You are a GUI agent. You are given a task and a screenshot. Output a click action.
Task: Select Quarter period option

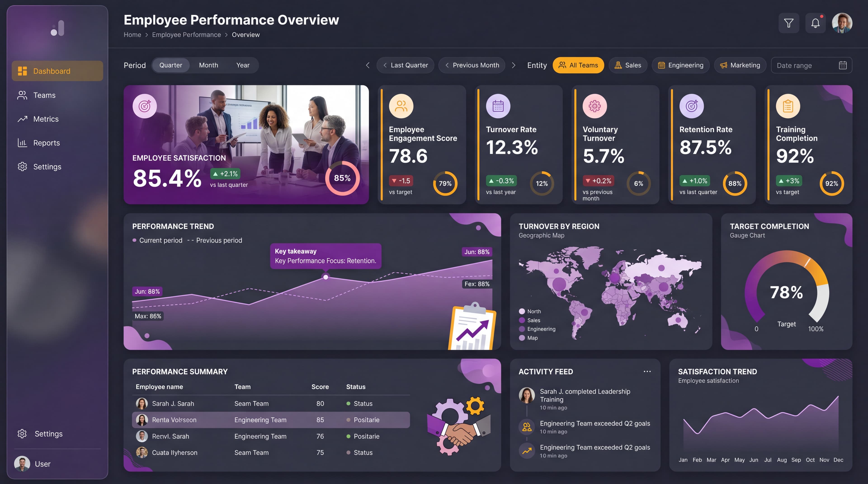(170, 65)
